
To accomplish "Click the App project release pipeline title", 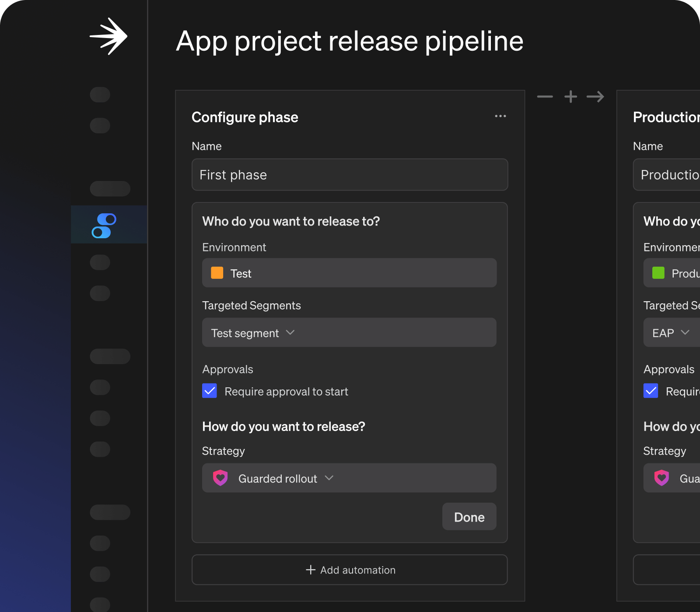I will click(350, 42).
